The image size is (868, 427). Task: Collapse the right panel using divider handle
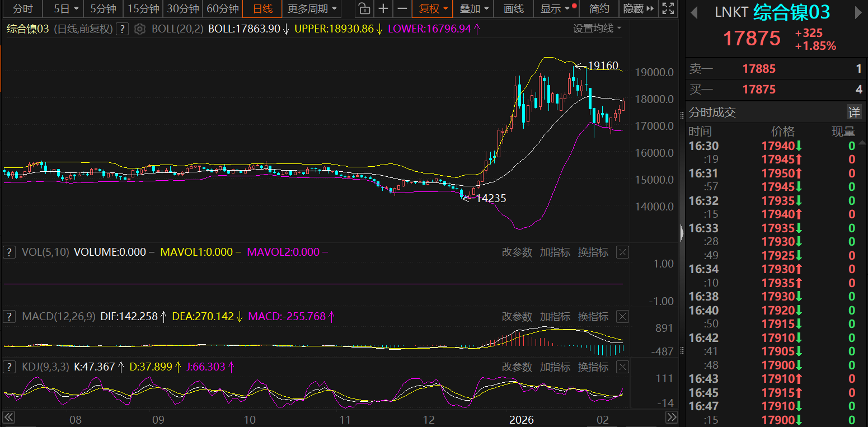[x=682, y=232]
